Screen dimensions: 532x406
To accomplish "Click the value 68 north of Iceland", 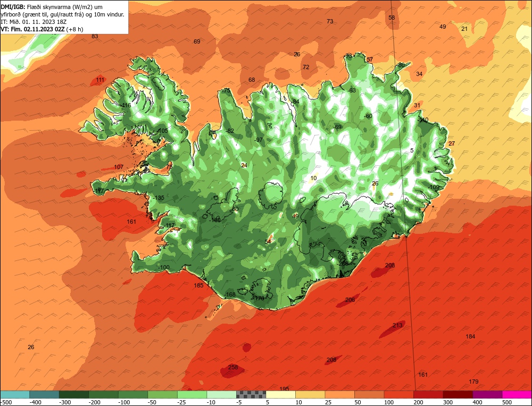I will [252, 80].
